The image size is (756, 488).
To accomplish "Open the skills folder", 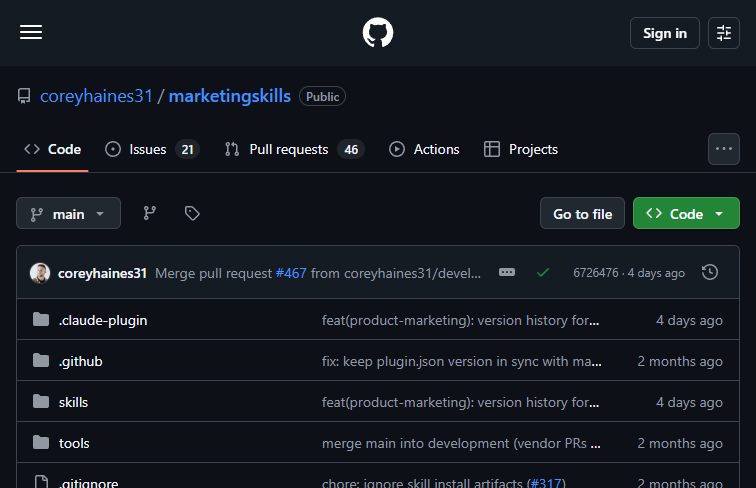I will [73, 402].
